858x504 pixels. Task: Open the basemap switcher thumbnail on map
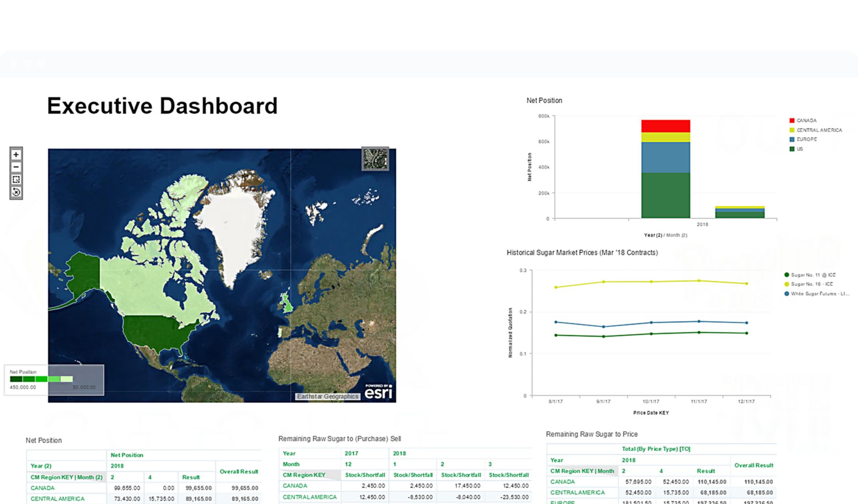[x=375, y=159]
